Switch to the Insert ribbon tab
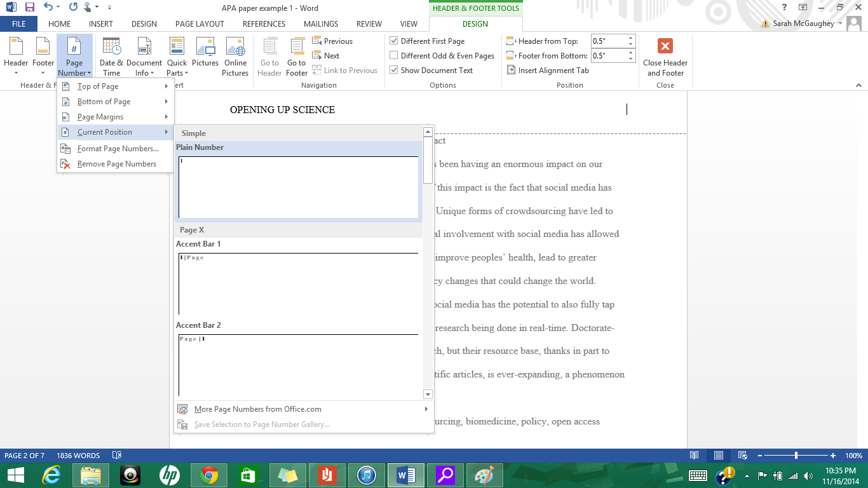Viewport: 868px width, 488px height. [100, 24]
